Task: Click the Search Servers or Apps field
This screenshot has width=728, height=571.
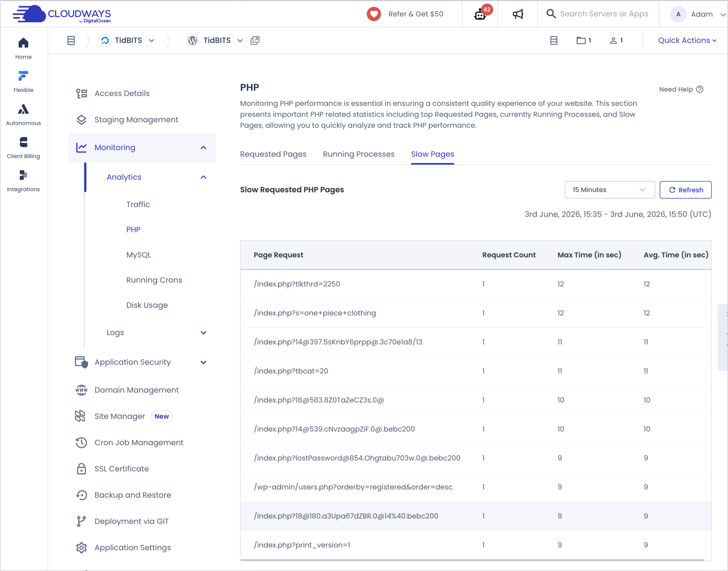Action: coord(604,14)
